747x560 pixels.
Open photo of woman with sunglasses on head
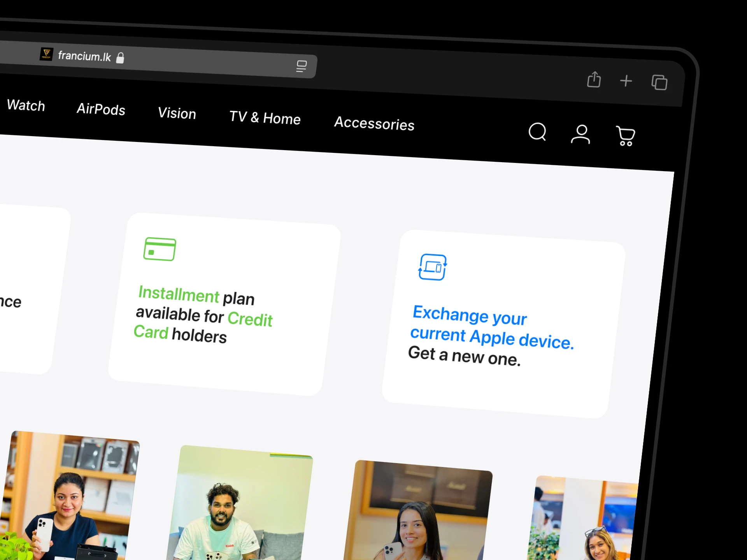pos(583,518)
